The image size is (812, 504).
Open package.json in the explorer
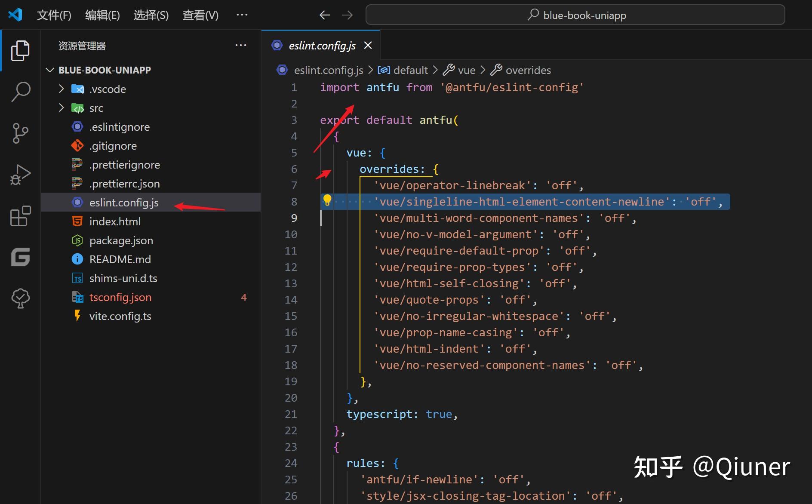click(x=151, y=240)
